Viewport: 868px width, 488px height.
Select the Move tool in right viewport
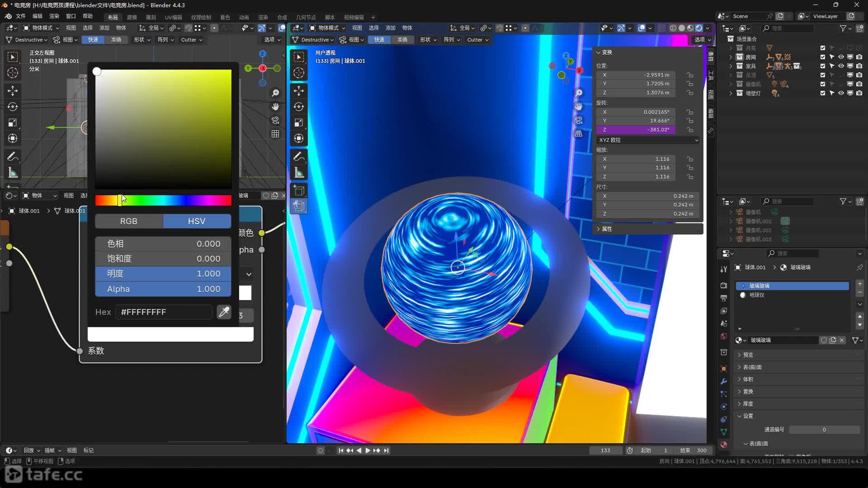299,91
